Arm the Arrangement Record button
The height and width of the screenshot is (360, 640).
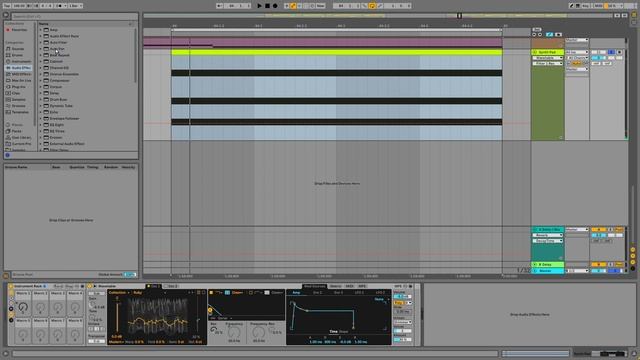click(x=275, y=6)
